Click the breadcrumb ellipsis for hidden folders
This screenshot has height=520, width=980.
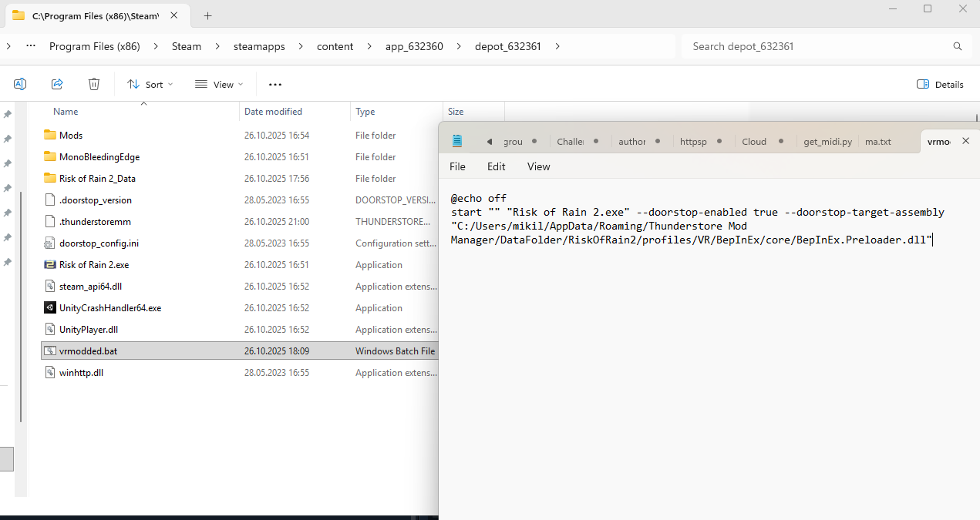[x=31, y=46]
